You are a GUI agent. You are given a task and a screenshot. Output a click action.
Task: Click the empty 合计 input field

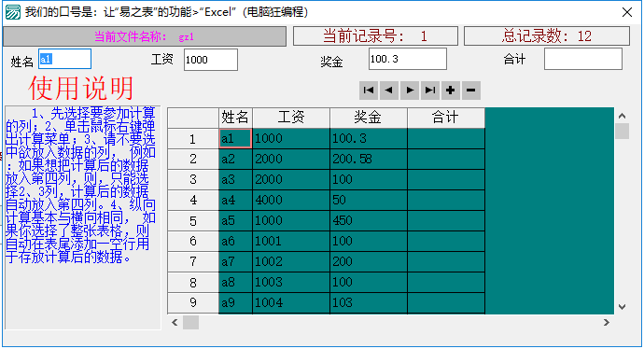(x=583, y=59)
